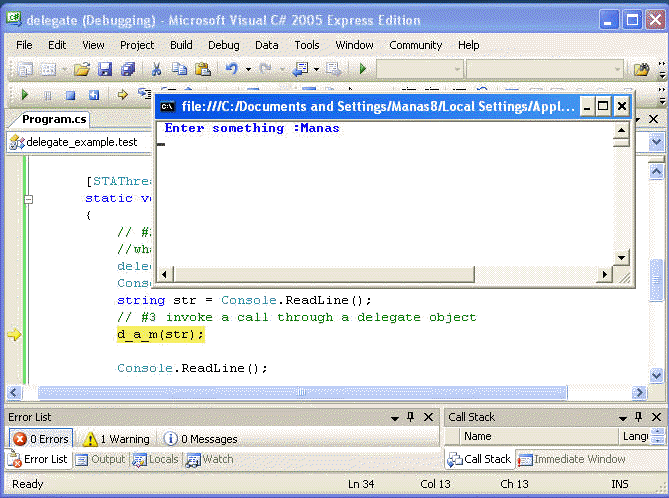Click the editor horizontal scrollbar track
This screenshot has width=669, height=498.
(x=300, y=392)
